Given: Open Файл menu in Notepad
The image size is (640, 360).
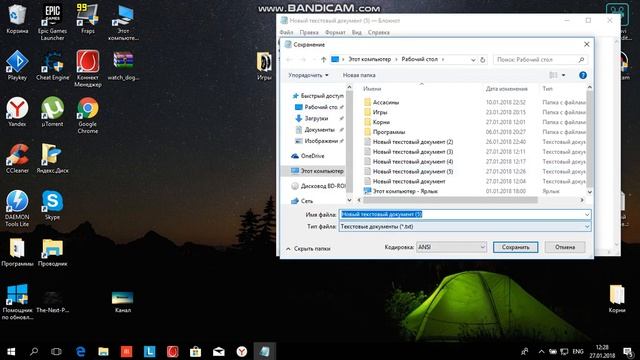Looking at the screenshot, I should pyautogui.click(x=287, y=32).
